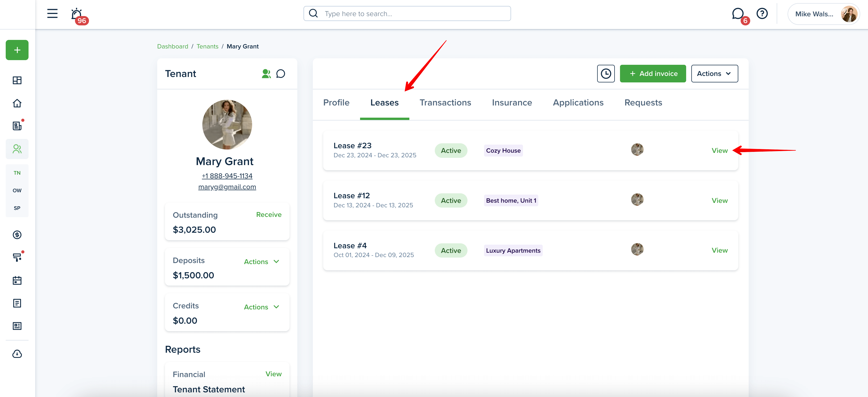Click the $3,025.00 outstanding amount
This screenshot has width=868, height=397.
194,230
